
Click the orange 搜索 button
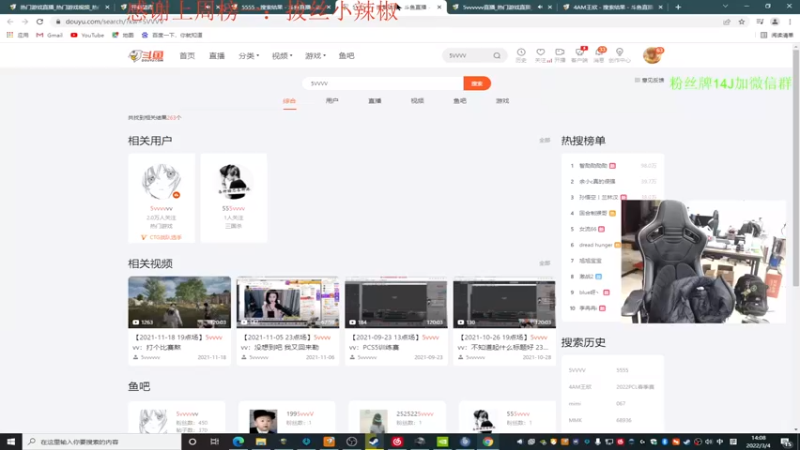pyautogui.click(x=477, y=83)
